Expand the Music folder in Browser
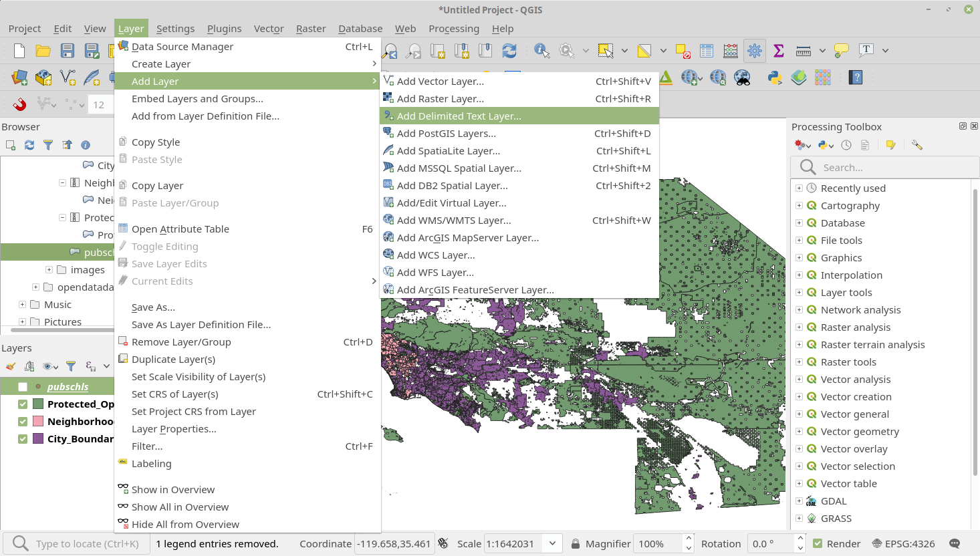Viewport: 980px width, 556px height. click(x=22, y=305)
